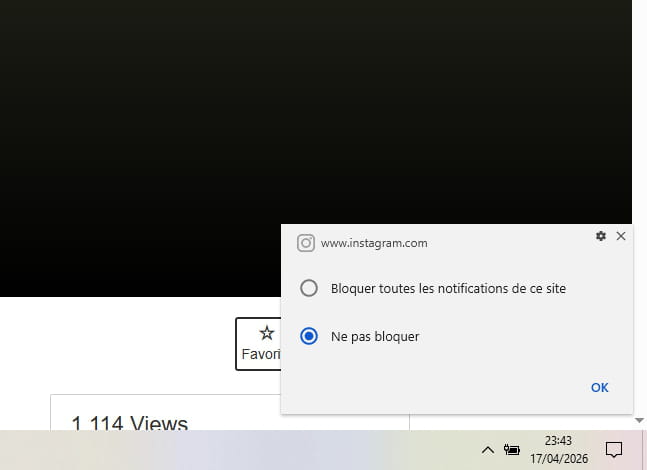
Task: Click the scrollbar down arrow on the page
Action: tap(640, 421)
